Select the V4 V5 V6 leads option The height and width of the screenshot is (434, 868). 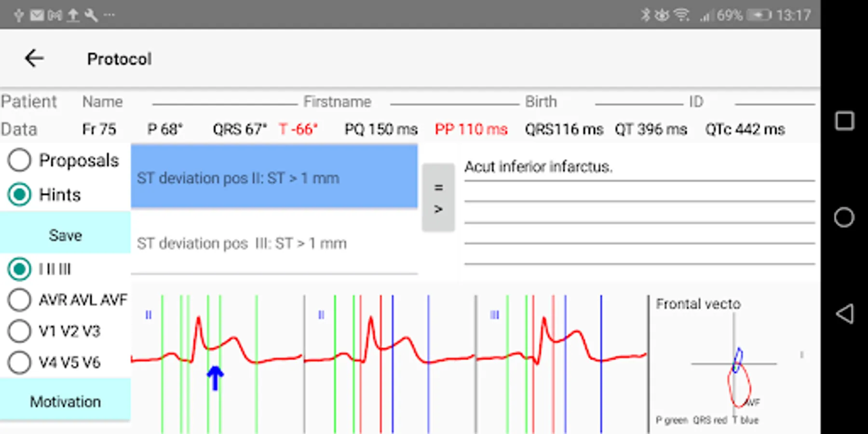[x=19, y=362]
